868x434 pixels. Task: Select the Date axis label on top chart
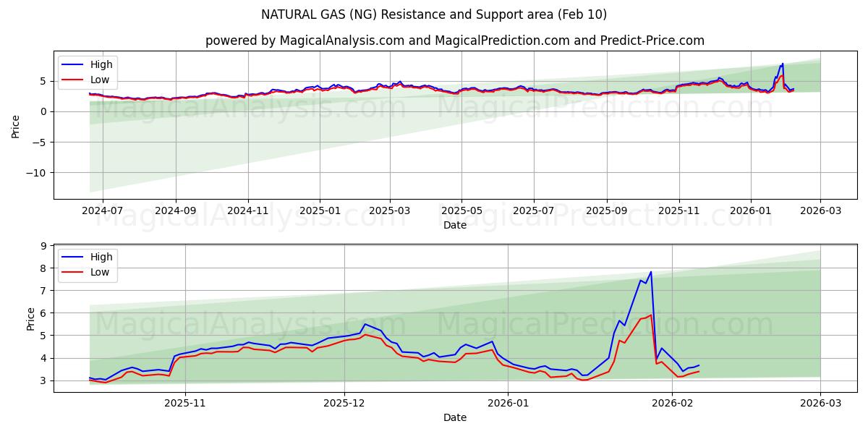pyautogui.click(x=453, y=225)
